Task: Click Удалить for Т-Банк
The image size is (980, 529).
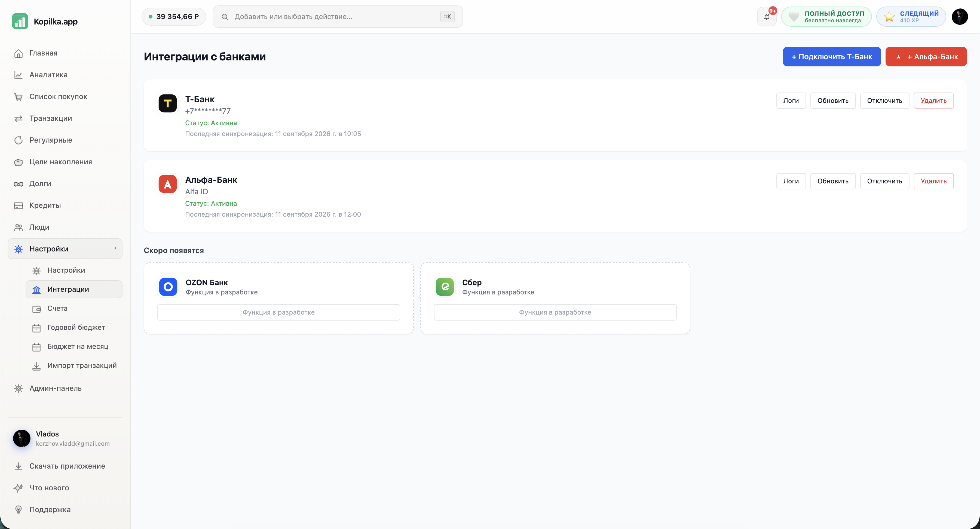Action: [934, 101]
